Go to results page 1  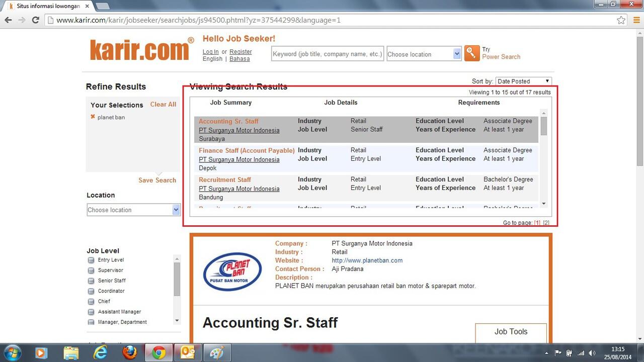[537, 223]
